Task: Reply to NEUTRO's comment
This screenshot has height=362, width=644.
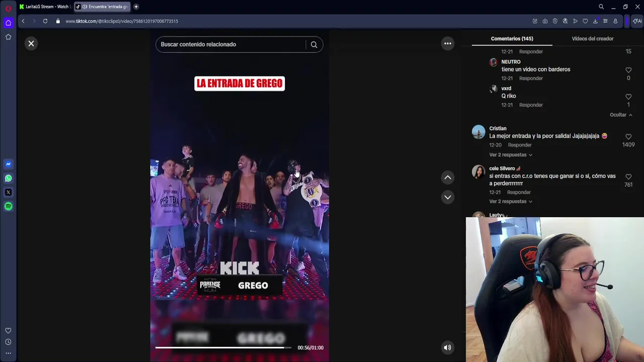Action: [x=531, y=78]
